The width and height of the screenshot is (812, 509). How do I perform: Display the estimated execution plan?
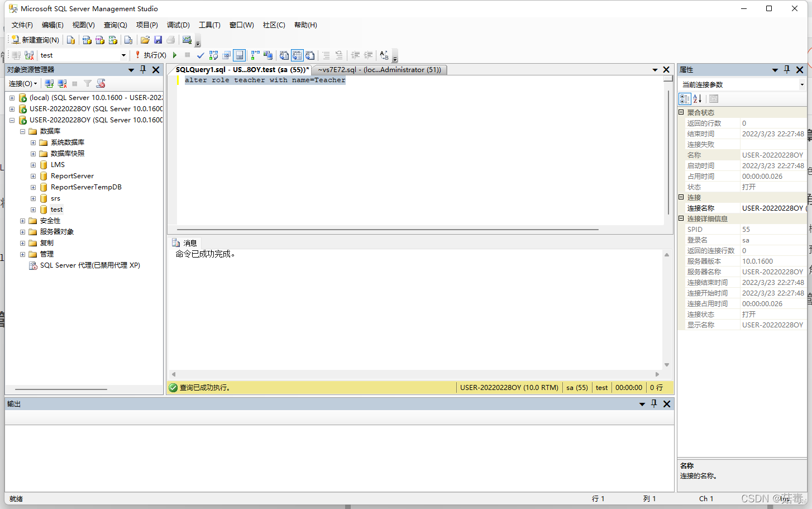(x=213, y=55)
